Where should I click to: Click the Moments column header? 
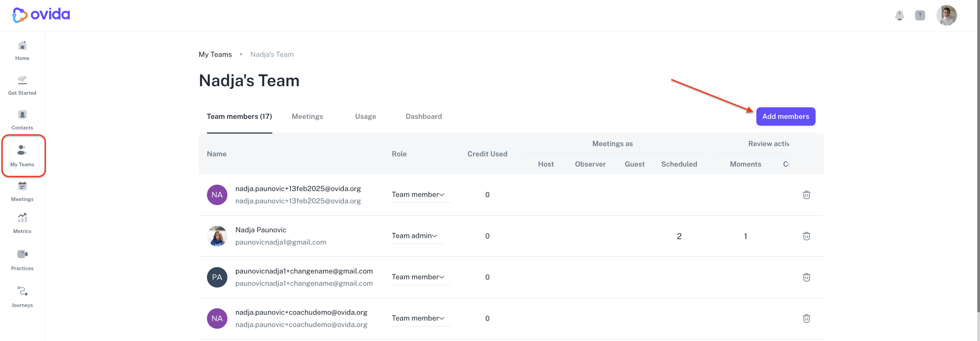(745, 164)
